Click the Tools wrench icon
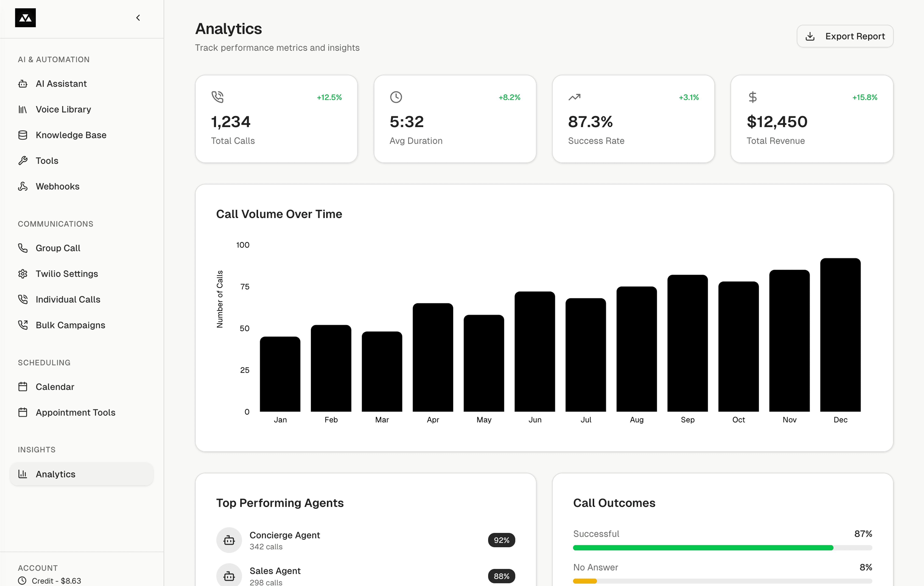 (23, 161)
